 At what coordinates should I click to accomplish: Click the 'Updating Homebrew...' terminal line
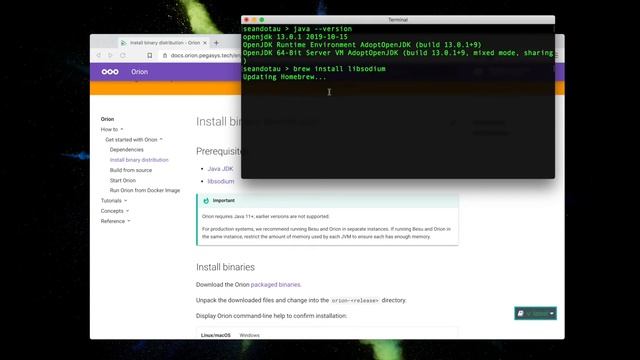click(x=284, y=77)
